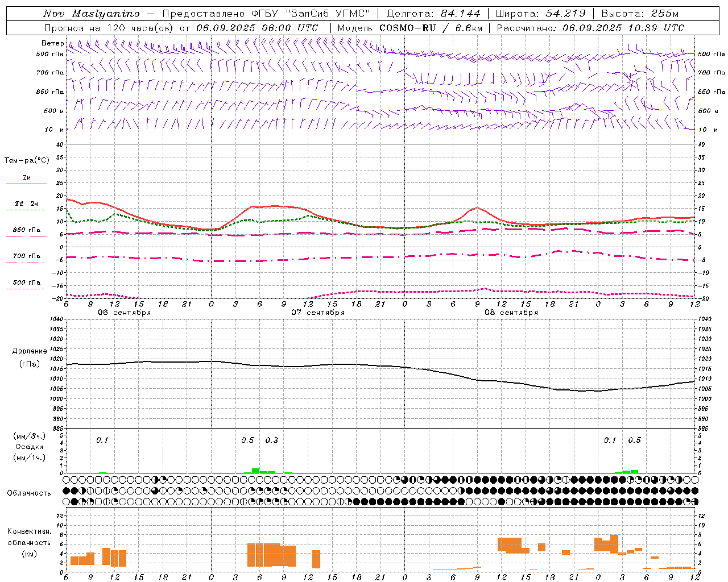Click the "Облачность" cloud cover label
The height and width of the screenshot is (582, 728).
pyautogui.click(x=29, y=493)
